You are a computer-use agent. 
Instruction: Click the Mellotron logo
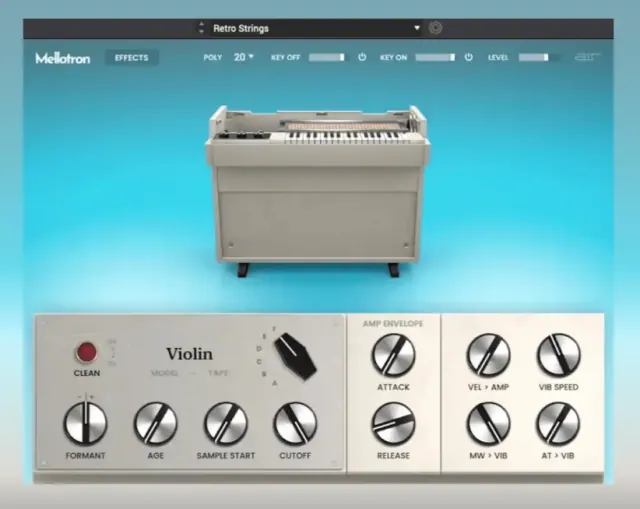(63, 58)
